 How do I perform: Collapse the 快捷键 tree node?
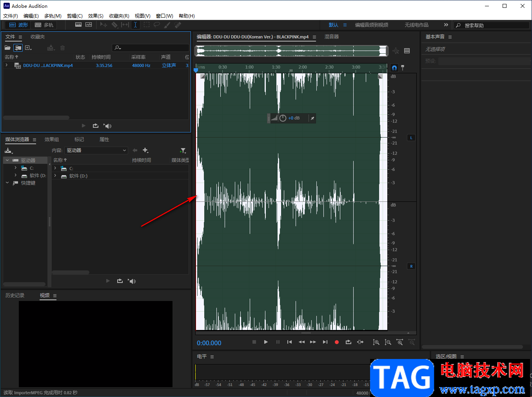pyautogui.click(x=7, y=183)
